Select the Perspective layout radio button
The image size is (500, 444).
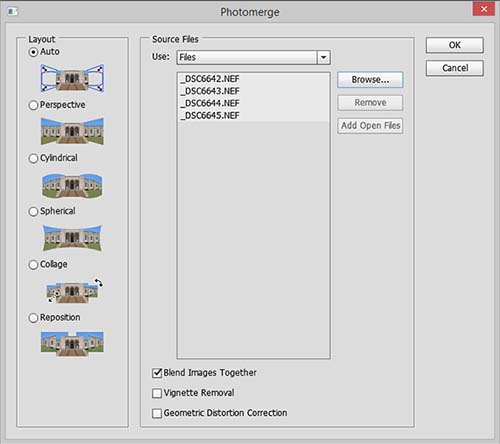coord(33,105)
